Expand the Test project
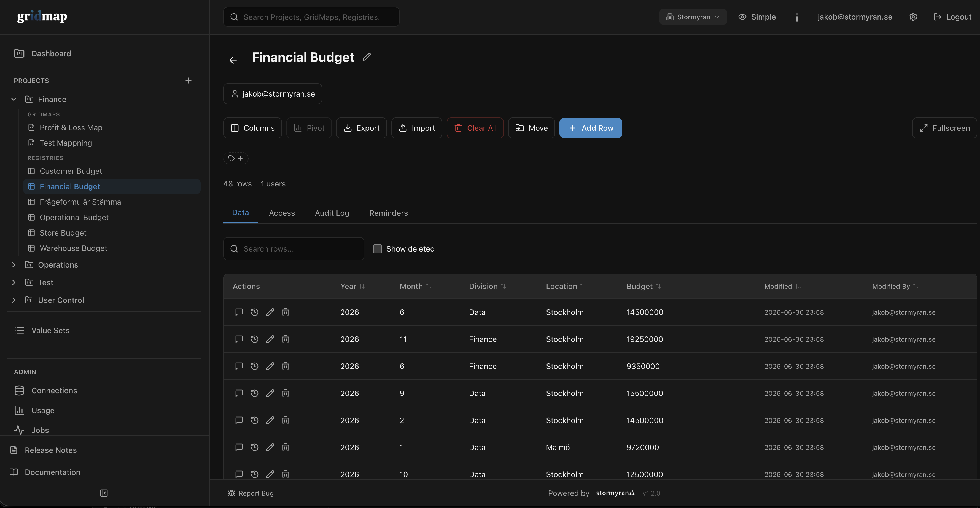This screenshot has height=508, width=980. 14,282
